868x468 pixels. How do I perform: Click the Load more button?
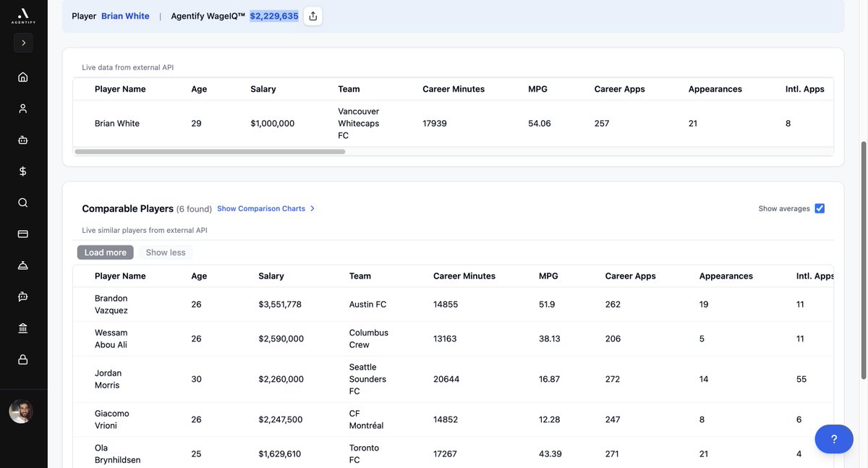[x=105, y=252]
